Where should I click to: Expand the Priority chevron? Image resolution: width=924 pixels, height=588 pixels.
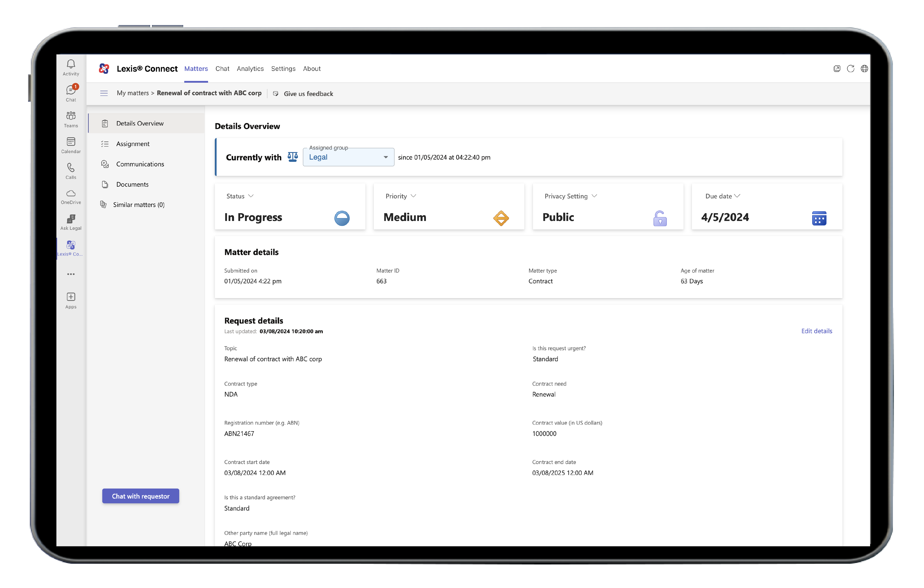tap(413, 196)
